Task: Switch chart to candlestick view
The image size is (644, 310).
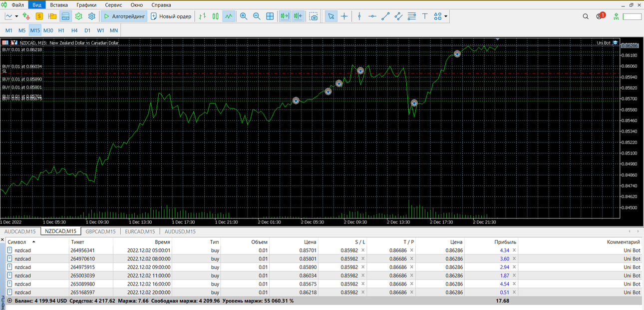Action: (x=216, y=16)
